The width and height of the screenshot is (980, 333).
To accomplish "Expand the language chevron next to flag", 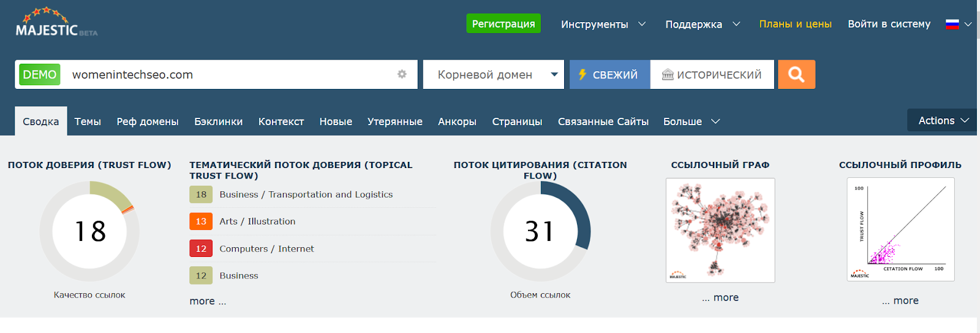I will (x=968, y=25).
